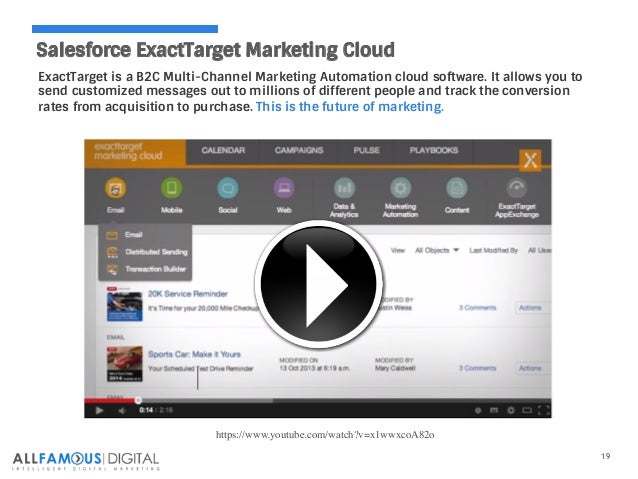
Task: Toggle theater mode in video player
Action: 527,410
